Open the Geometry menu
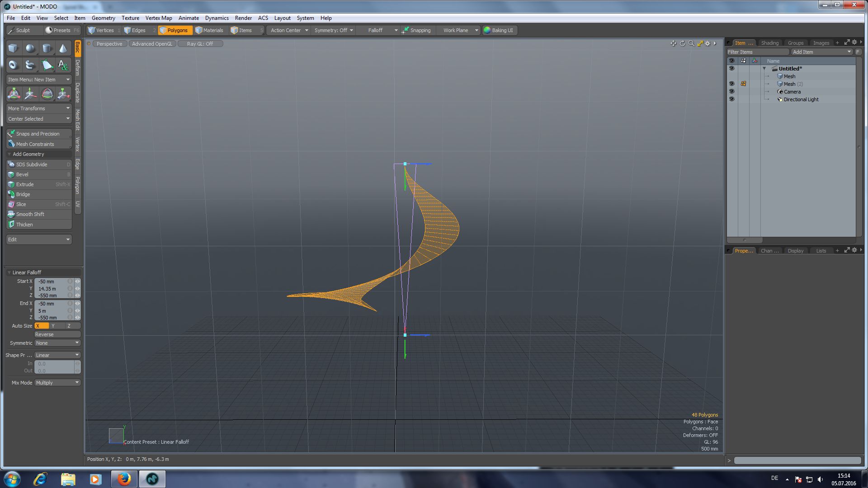 [x=103, y=18]
